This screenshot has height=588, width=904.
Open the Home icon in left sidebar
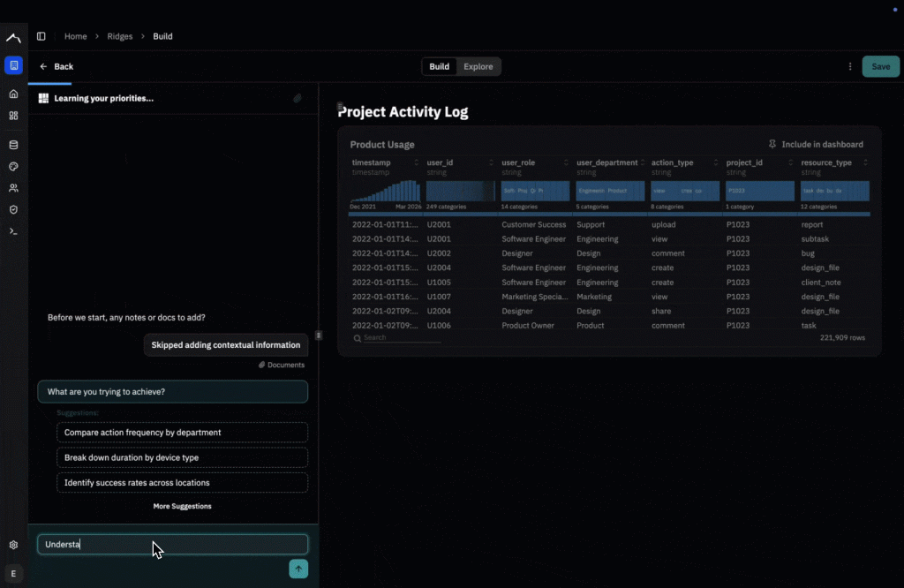[x=13, y=94]
